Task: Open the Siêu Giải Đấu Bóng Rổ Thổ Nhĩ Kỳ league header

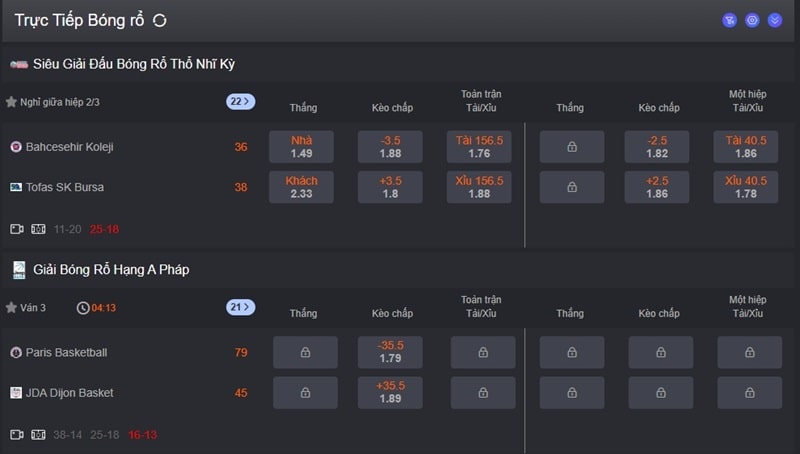Action: click(134, 64)
